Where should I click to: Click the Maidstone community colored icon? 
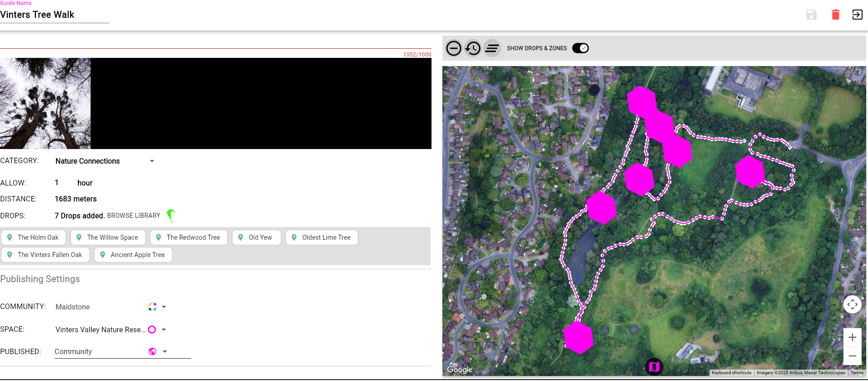(x=152, y=307)
